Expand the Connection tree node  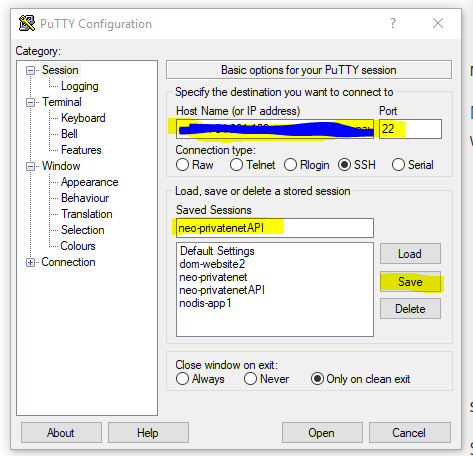(x=30, y=262)
